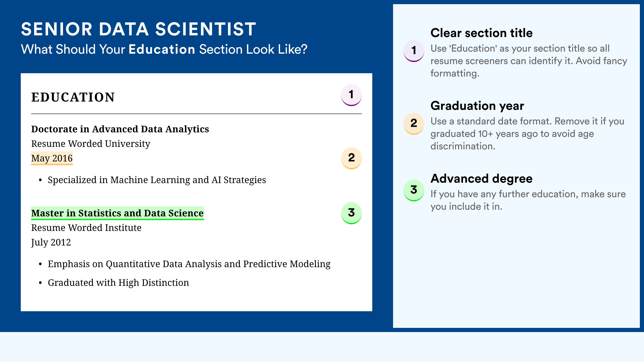The image size is (644, 362).
Task: Select green 3 badge next to Advanced degree
Action: tap(413, 190)
